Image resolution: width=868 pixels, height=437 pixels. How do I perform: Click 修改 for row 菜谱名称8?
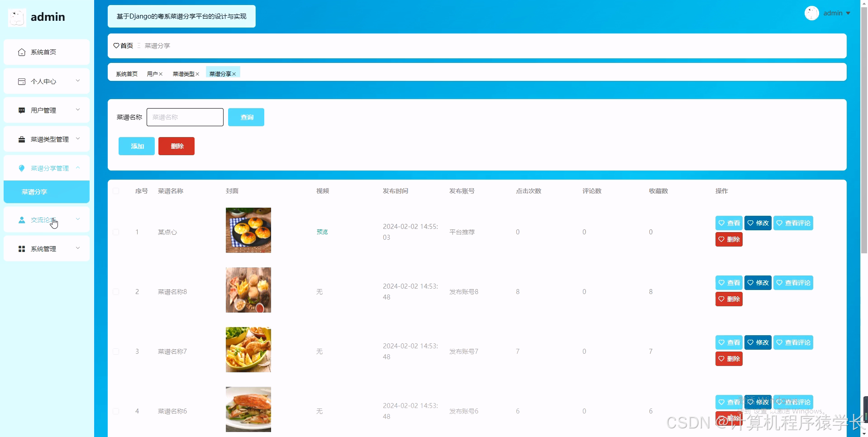(758, 283)
